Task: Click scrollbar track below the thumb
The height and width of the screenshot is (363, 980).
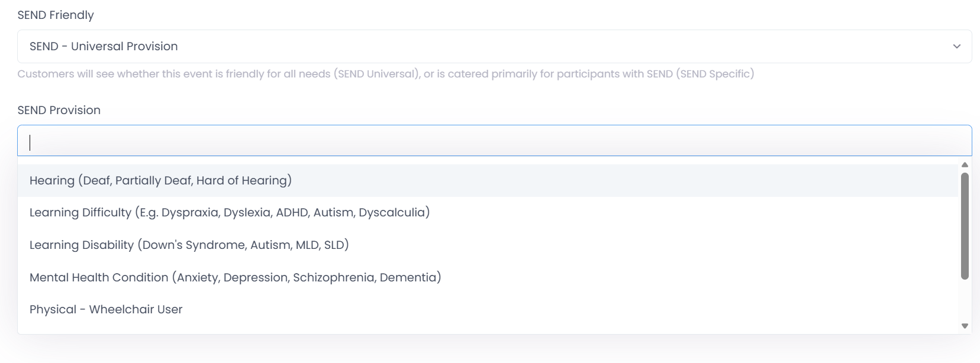Action: click(965, 300)
